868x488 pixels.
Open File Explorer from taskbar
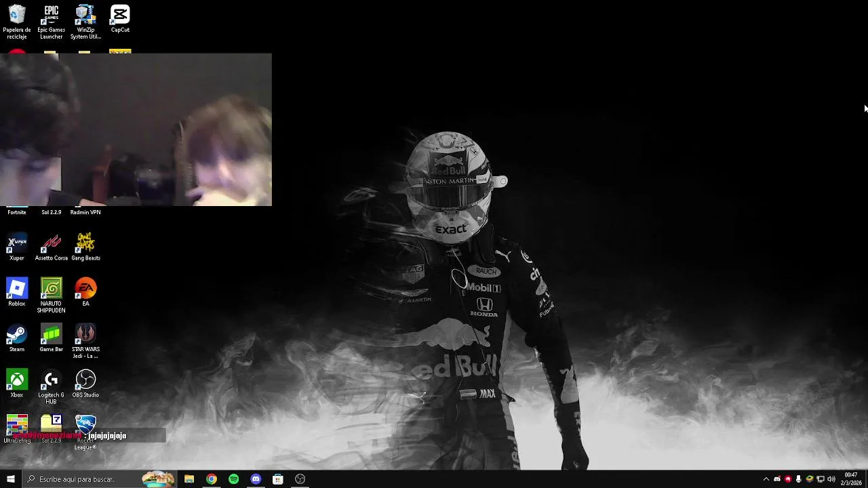189,479
